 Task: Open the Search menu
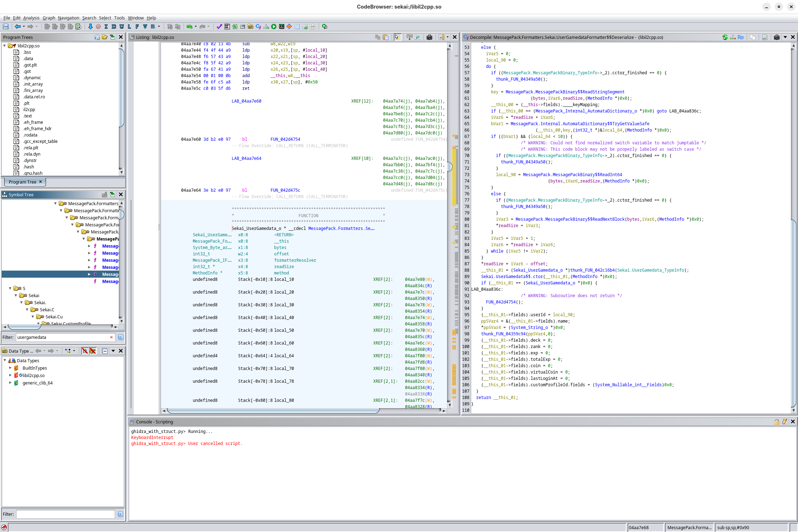pyautogui.click(x=89, y=18)
